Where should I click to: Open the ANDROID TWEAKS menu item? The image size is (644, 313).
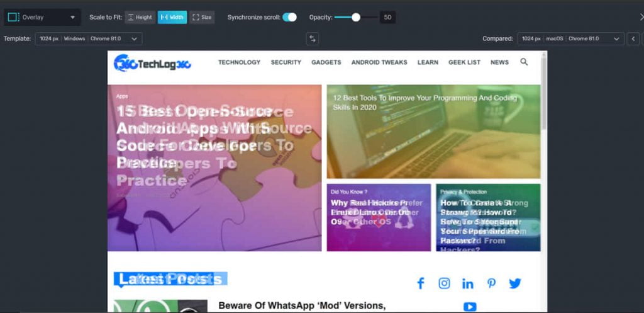(379, 62)
